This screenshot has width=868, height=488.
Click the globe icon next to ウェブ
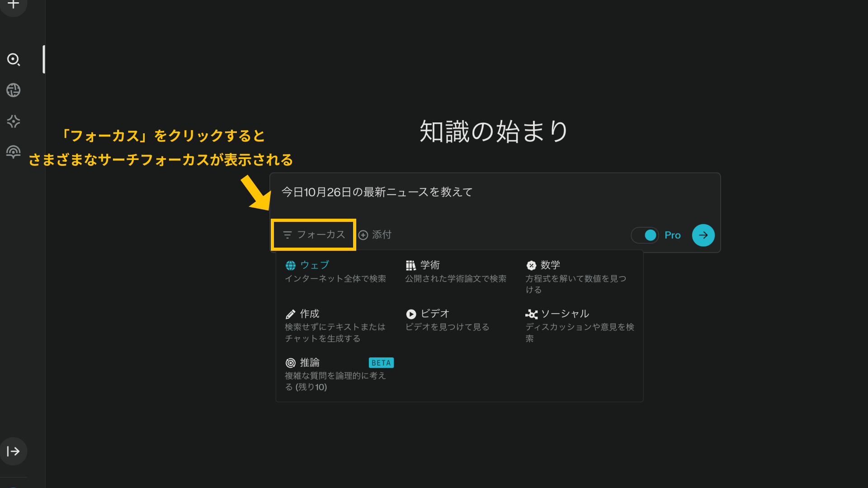pyautogui.click(x=291, y=265)
